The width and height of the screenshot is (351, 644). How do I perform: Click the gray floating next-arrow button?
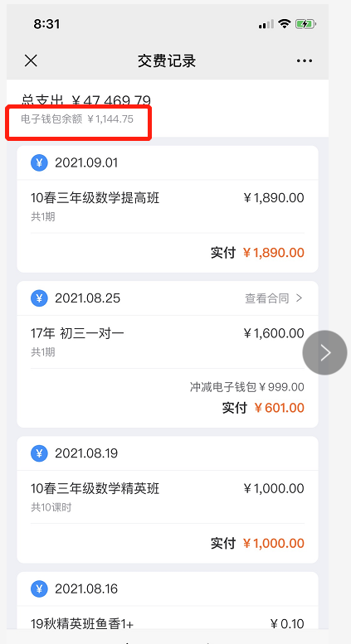[324, 352]
